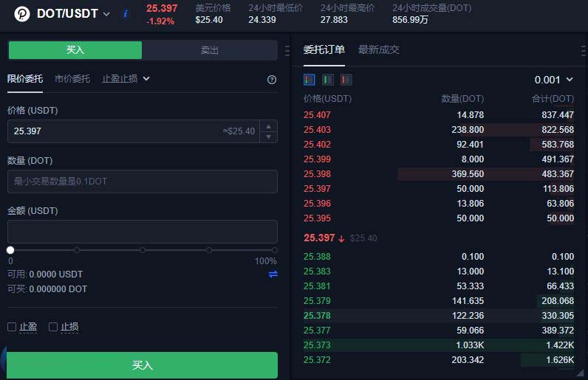The width and height of the screenshot is (588, 380).
Task: Enable the 止盈 take-profit checkbox
Action: pos(12,327)
